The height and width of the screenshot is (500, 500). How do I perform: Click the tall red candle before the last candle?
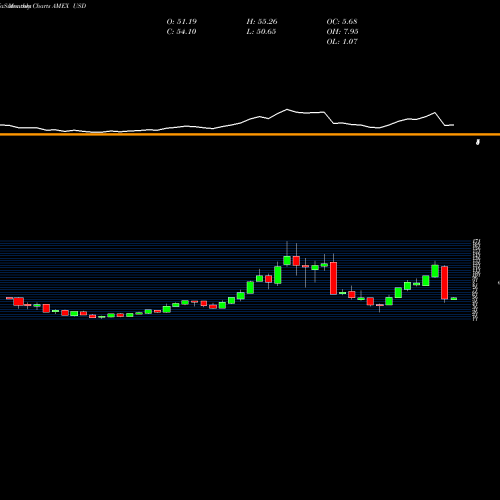(444, 283)
